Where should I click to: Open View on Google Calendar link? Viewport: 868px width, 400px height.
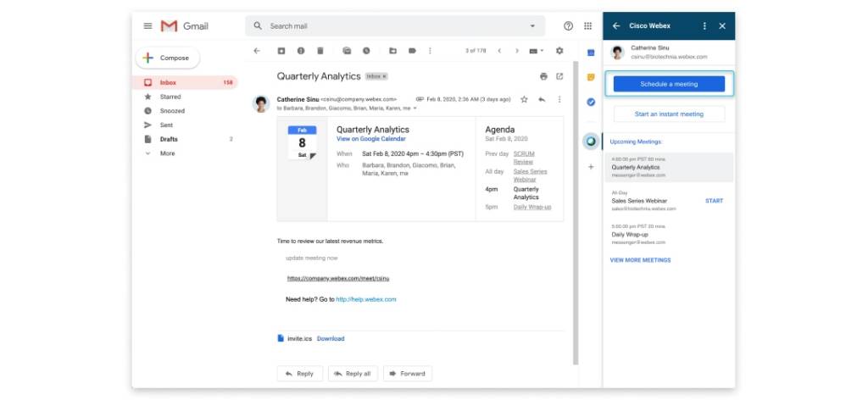371,139
